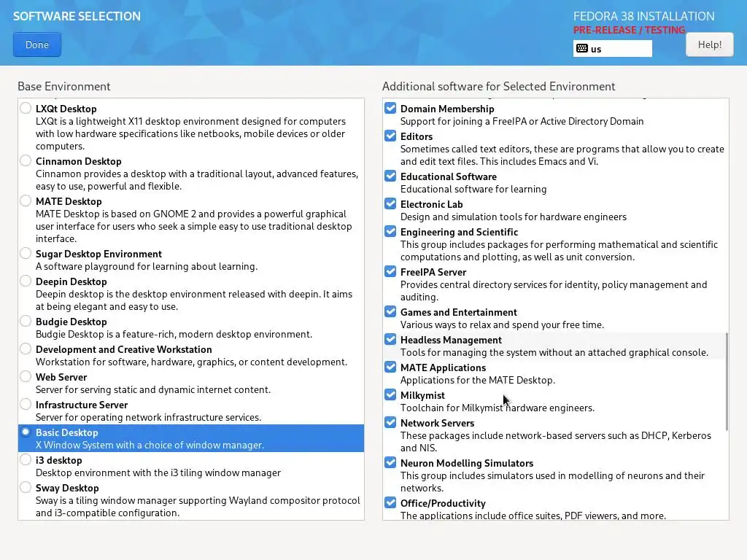Viewport: 747px width, 560px height.
Task: Uncheck Domain Membership checkbox
Action: click(x=390, y=108)
